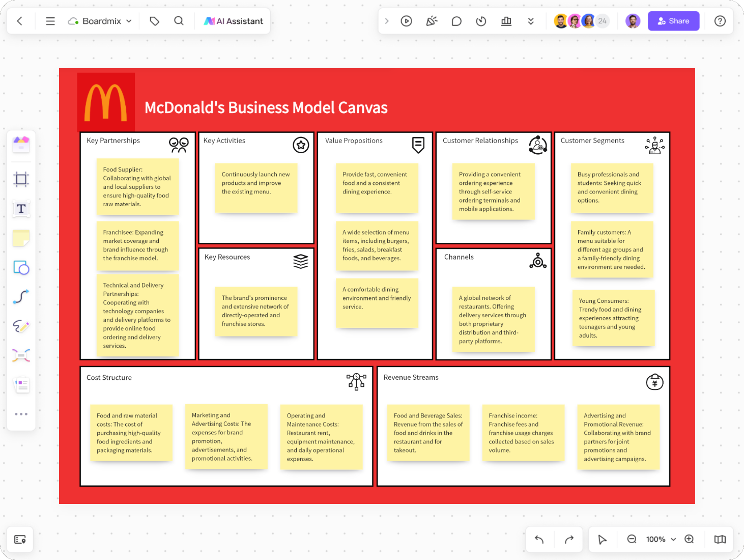Select the Franchisee sticky note
744x560 pixels.
137,245
